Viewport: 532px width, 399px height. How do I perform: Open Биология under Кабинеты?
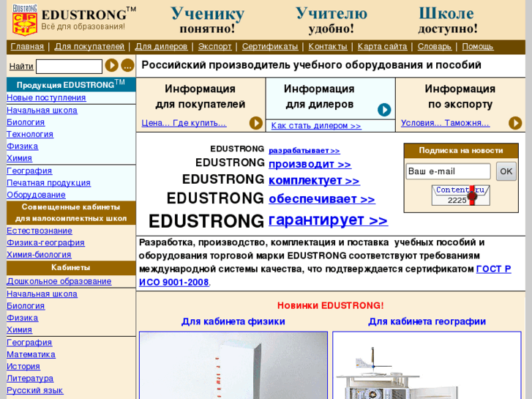[x=26, y=306]
